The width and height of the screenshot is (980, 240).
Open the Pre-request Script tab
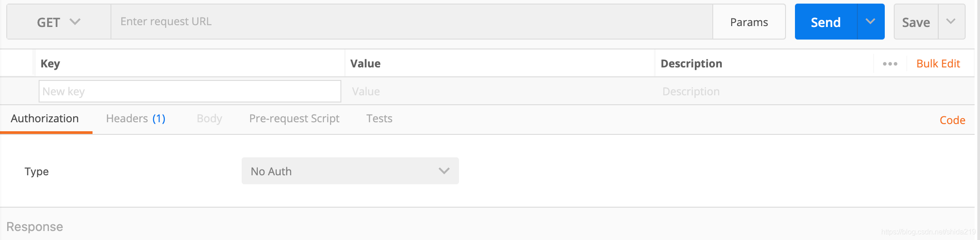coord(294,119)
